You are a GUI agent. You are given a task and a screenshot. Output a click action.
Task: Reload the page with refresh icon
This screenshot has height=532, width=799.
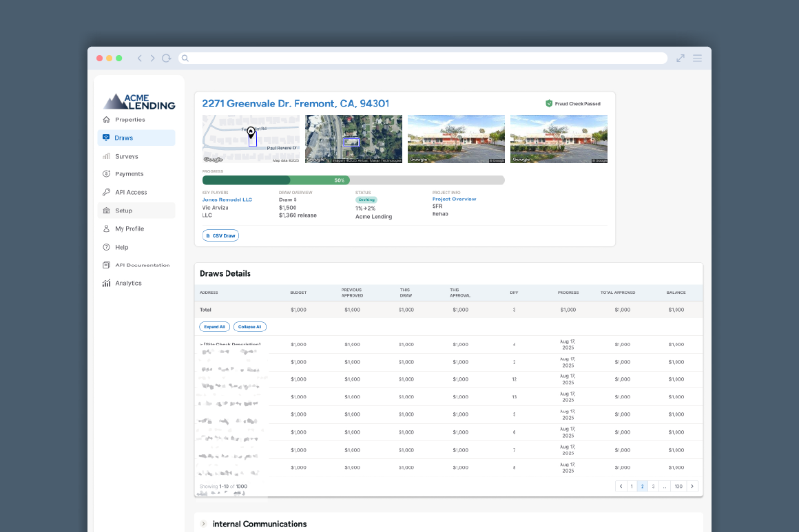coord(166,58)
